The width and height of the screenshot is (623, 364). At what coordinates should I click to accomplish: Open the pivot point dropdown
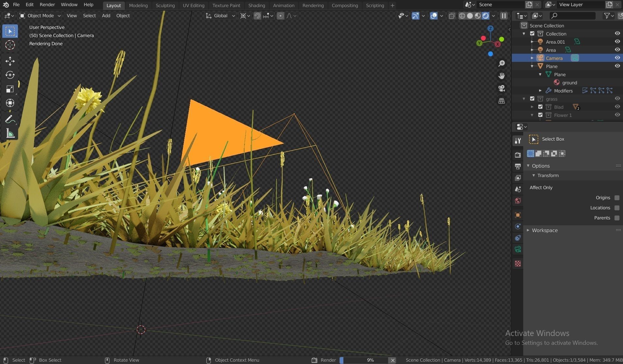(245, 16)
